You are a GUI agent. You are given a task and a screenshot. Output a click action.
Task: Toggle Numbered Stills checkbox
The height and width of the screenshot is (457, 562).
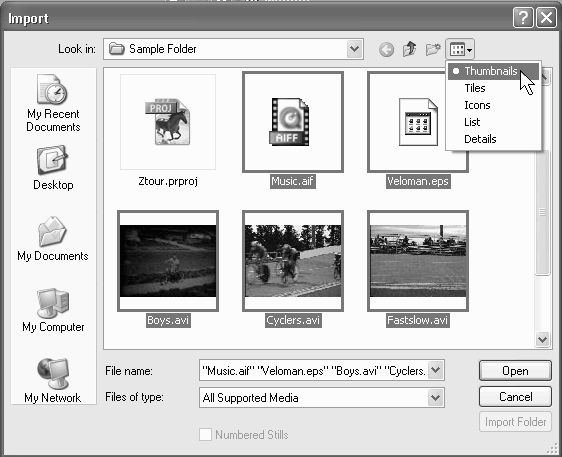click(205, 434)
